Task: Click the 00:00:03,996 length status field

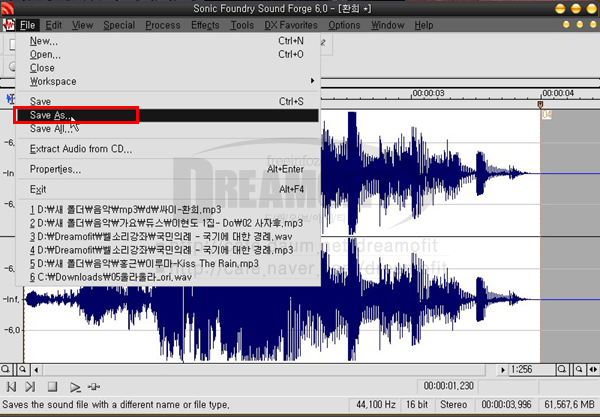Action: pyautogui.click(x=506, y=404)
